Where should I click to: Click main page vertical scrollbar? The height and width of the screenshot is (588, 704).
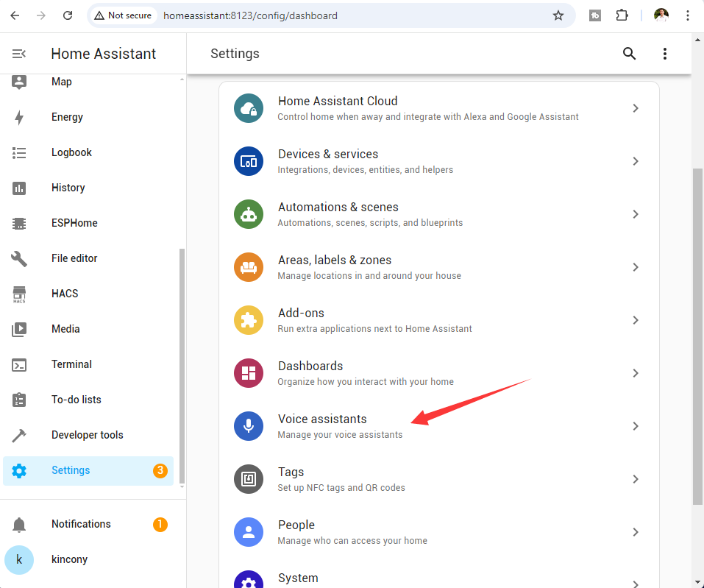click(x=697, y=337)
